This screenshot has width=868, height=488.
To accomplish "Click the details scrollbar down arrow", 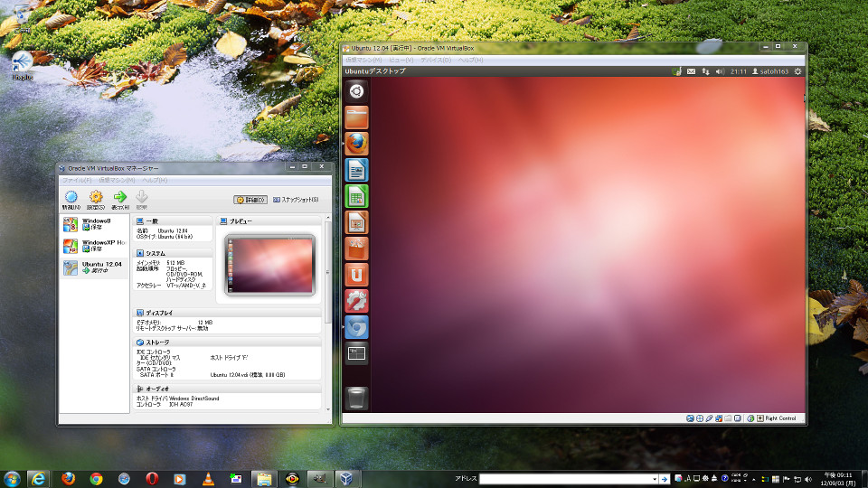I will [327, 409].
